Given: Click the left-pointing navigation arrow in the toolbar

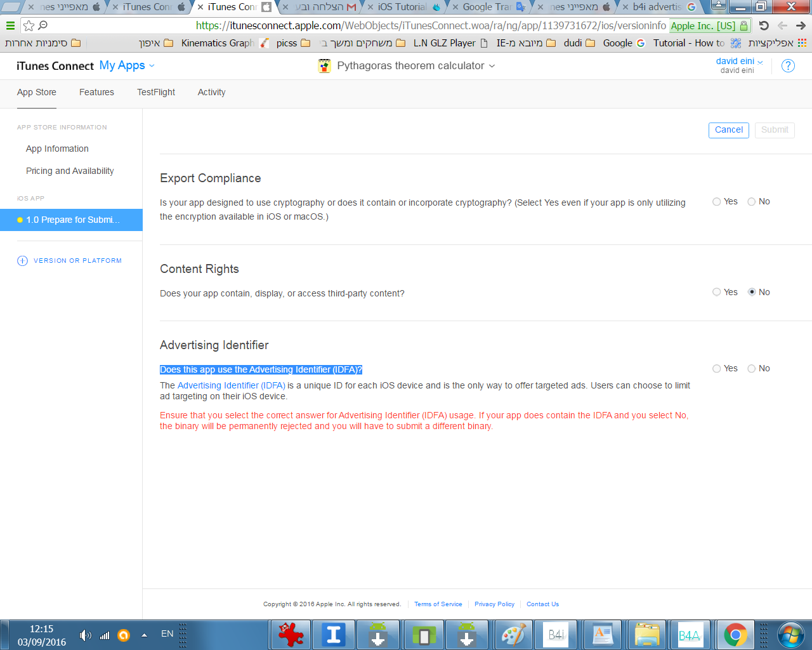Looking at the screenshot, I should click(x=783, y=25).
